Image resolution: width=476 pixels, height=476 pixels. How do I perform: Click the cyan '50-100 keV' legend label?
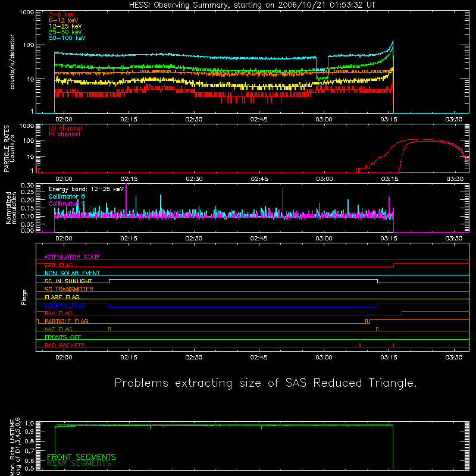coord(67,38)
